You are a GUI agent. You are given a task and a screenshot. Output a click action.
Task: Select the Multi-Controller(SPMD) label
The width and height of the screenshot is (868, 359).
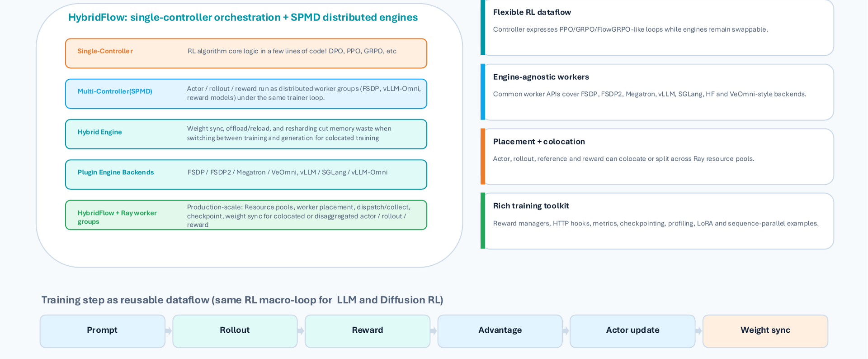coord(115,91)
